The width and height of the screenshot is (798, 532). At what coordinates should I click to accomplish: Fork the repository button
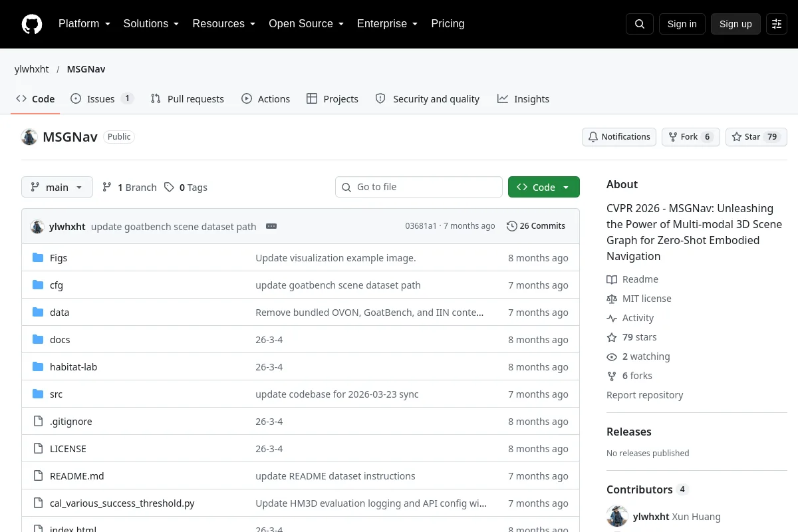[691, 137]
